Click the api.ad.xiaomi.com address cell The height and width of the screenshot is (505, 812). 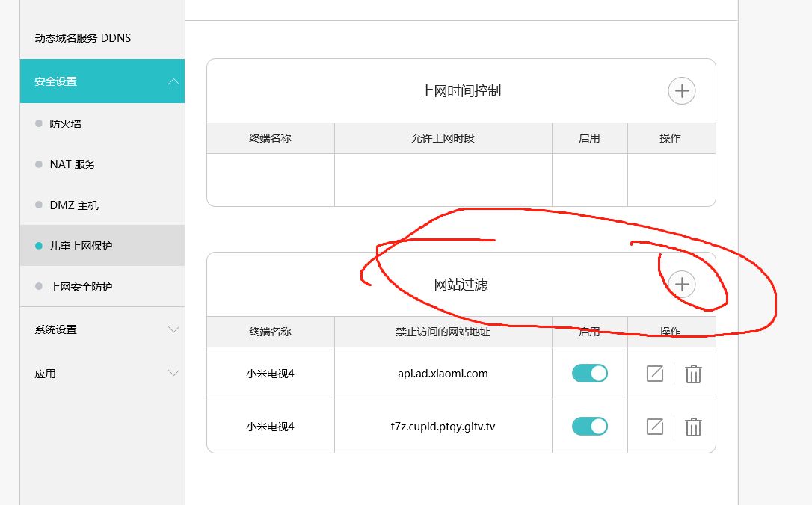pos(443,373)
